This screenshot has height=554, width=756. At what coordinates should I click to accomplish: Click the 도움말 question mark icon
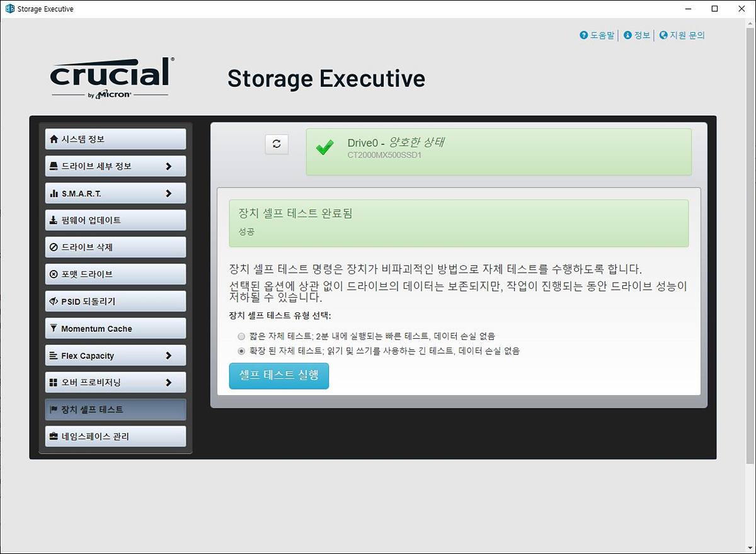click(x=584, y=35)
